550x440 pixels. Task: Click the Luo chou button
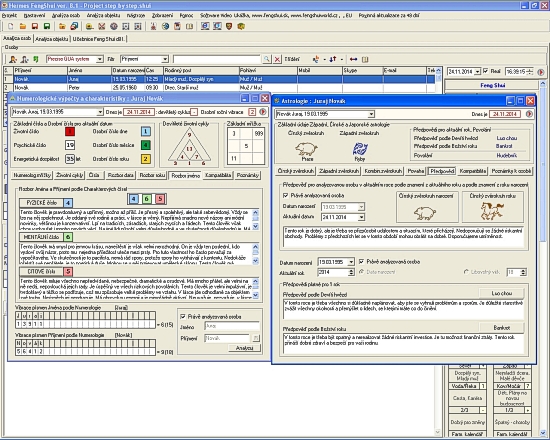pyautogui.click(x=502, y=293)
